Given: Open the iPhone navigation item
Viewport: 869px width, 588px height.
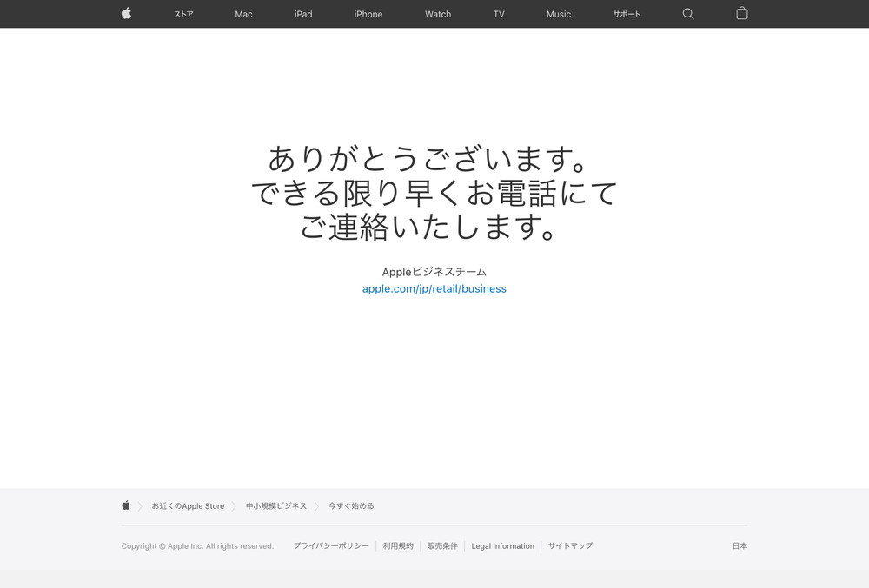Looking at the screenshot, I should (x=368, y=15).
